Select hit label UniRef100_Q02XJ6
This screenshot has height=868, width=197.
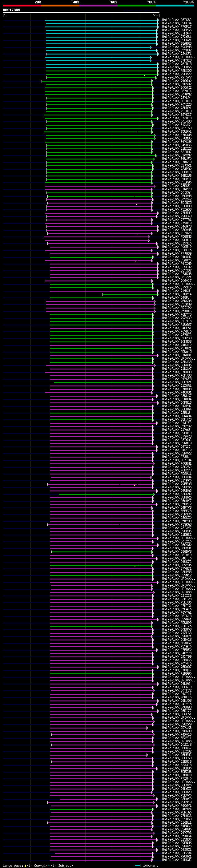(177, 745)
